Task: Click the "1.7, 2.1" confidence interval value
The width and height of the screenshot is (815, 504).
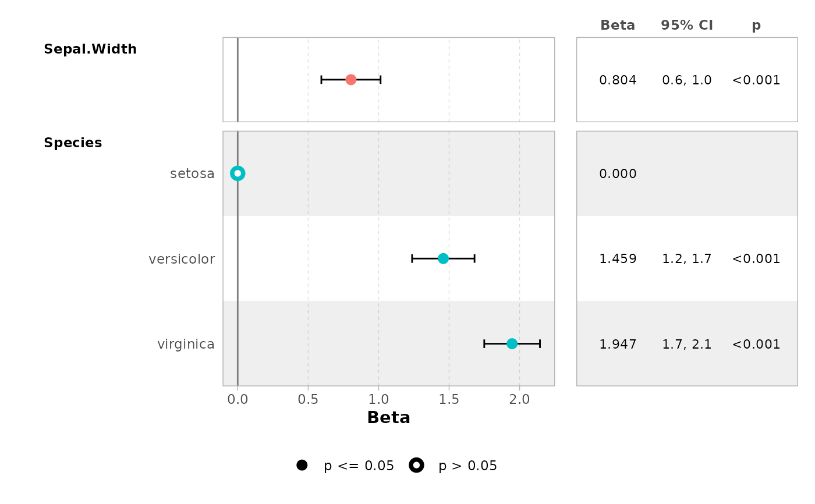Action: tap(687, 345)
